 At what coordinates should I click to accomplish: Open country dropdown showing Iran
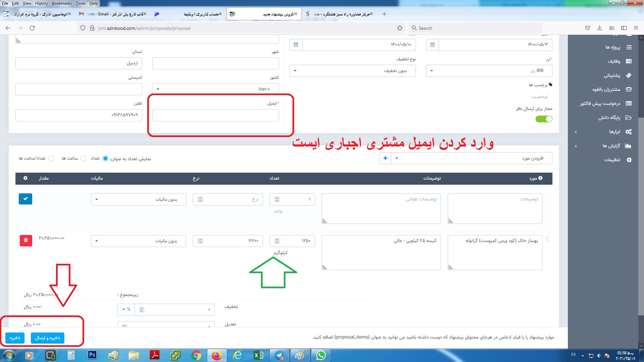tap(216, 89)
